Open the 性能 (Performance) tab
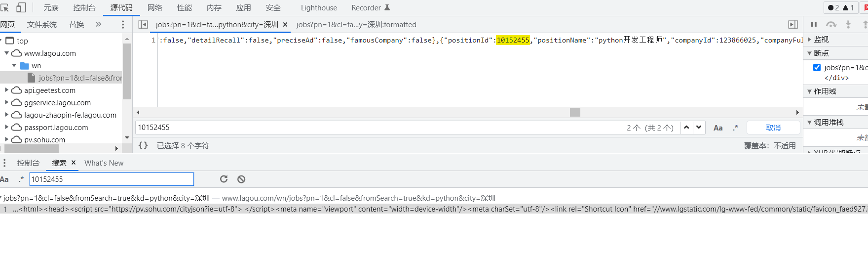The width and height of the screenshot is (868, 260). click(185, 7)
